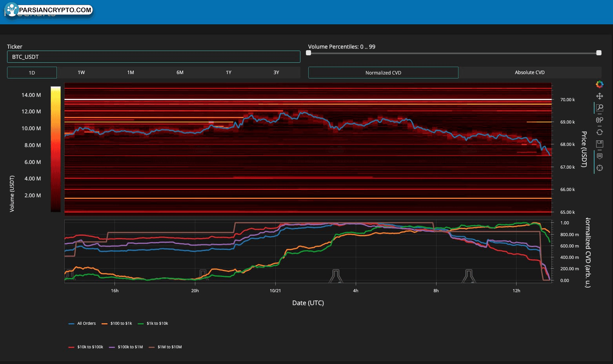
Task: Toggle the $100 to $1k legend series
Action: [x=117, y=324]
